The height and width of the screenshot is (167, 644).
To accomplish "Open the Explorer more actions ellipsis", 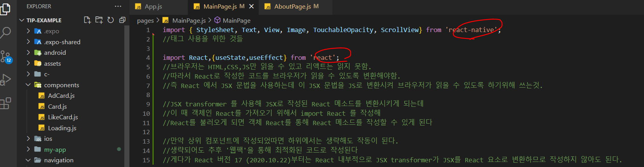I will click(118, 7).
